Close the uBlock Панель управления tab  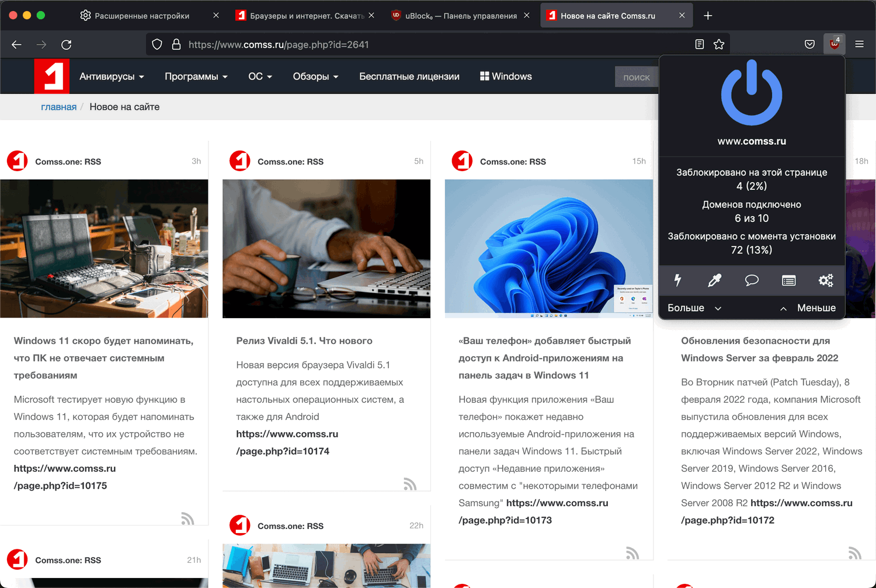527,16
